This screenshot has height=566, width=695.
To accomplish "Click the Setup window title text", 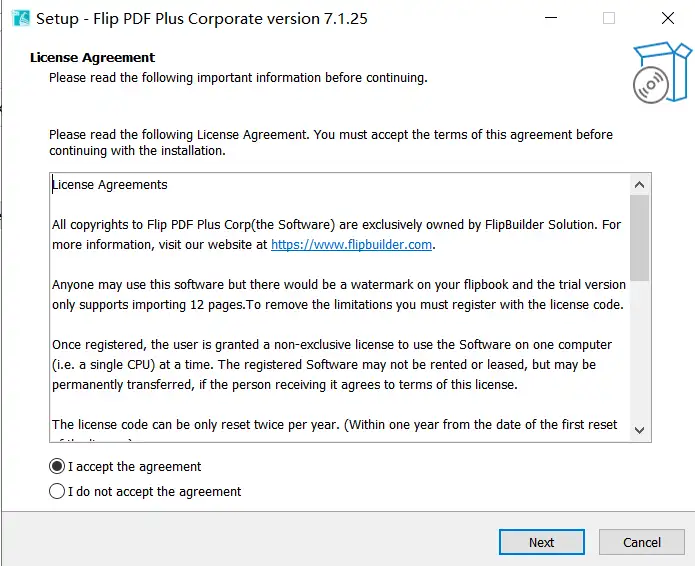I will (202, 19).
